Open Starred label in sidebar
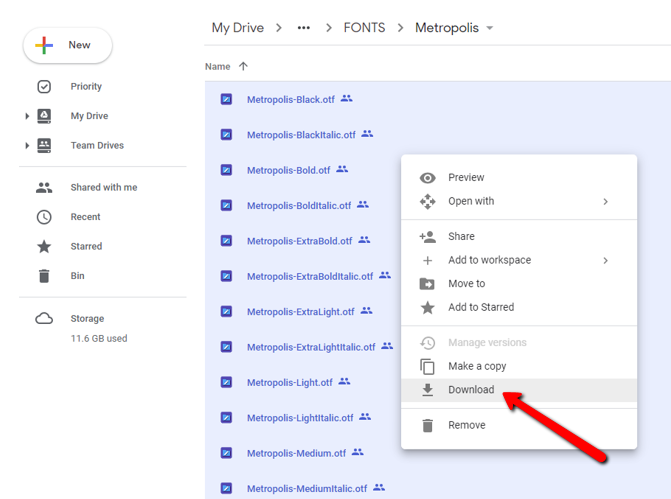 point(86,247)
